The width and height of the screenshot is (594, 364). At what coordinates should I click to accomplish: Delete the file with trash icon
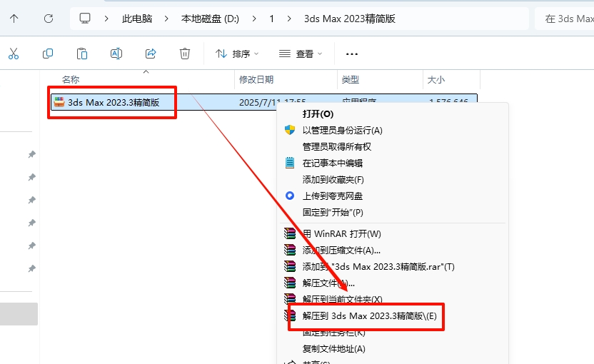[185, 54]
